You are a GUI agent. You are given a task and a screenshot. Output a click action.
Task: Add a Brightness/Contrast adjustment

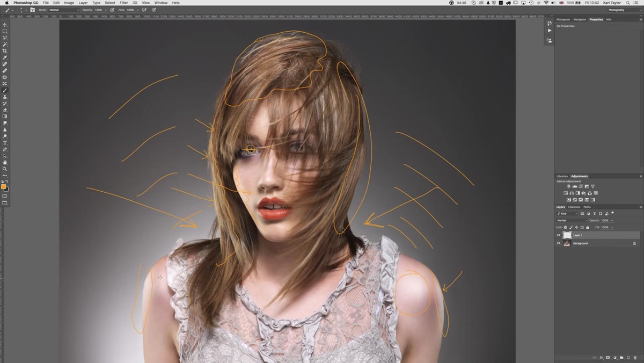[x=569, y=186]
